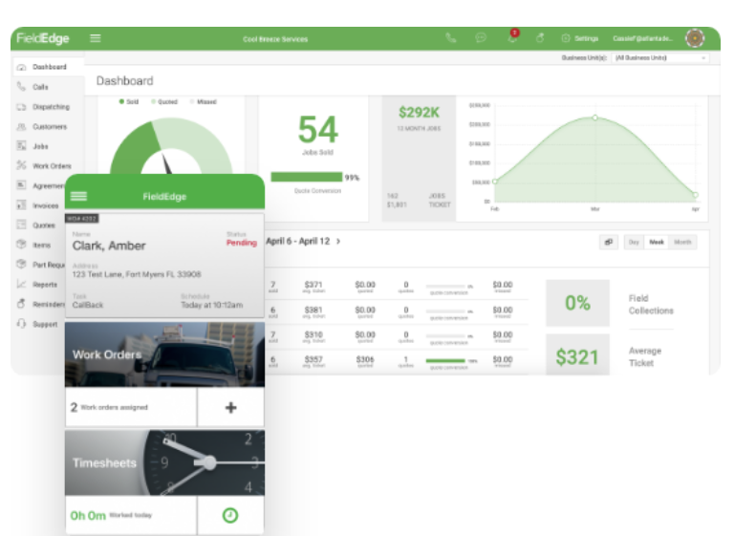The height and width of the screenshot is (536, 756).
Task: Toggle the Quoted legend item
Action: 164,101
